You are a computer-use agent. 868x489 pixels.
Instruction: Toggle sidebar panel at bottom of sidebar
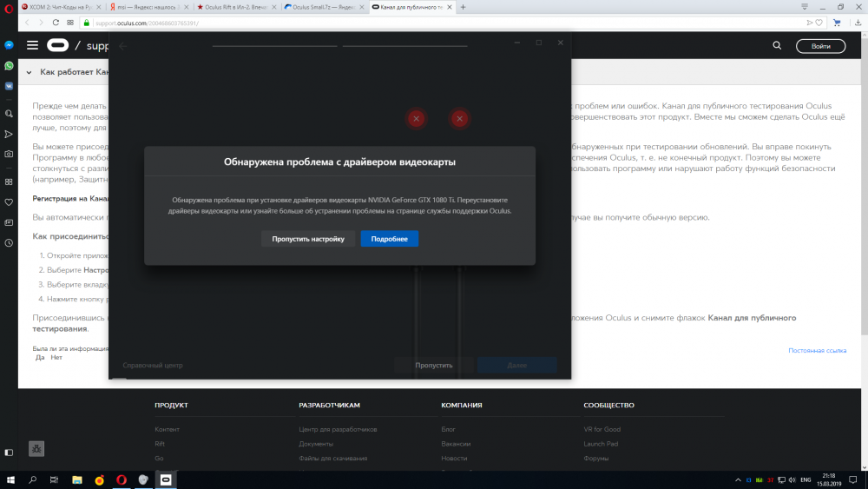[x=9, y=453]
